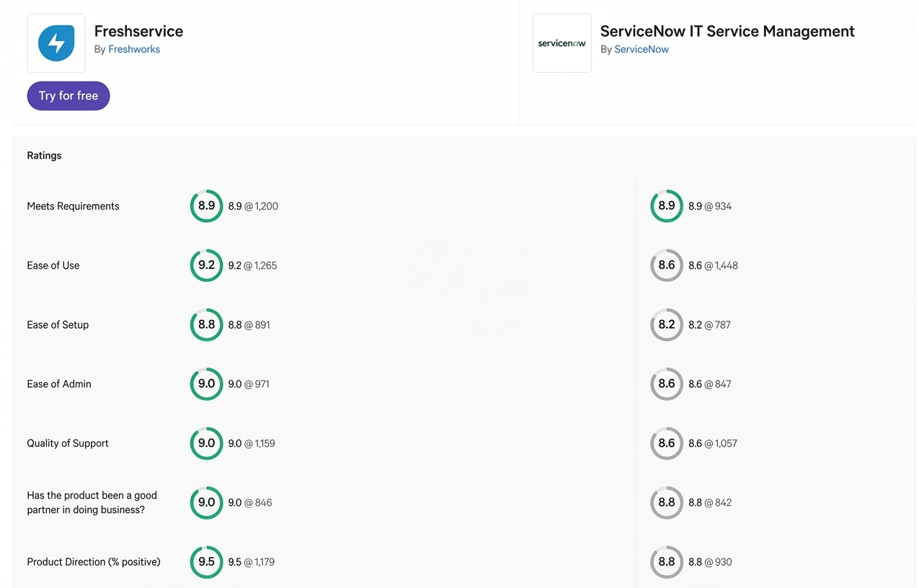Viewport: 919px width, 588px height.
Task: Click the Ratings section heading
Action: pos(44,156)
